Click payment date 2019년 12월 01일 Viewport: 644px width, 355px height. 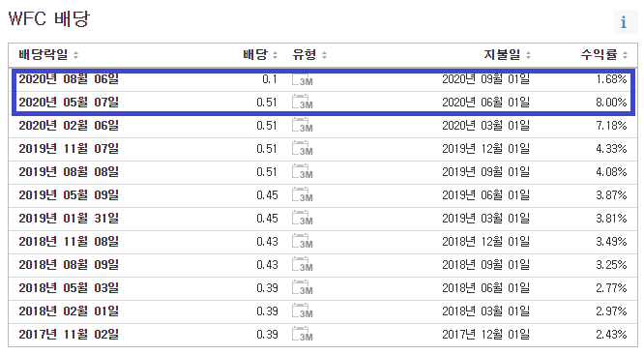click(x=485, y=148)
